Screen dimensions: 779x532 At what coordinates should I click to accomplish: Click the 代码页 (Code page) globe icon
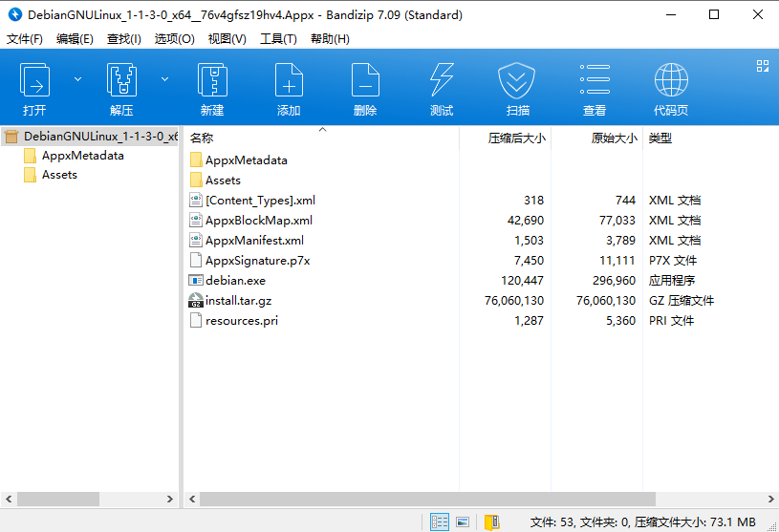click(671, 80)
